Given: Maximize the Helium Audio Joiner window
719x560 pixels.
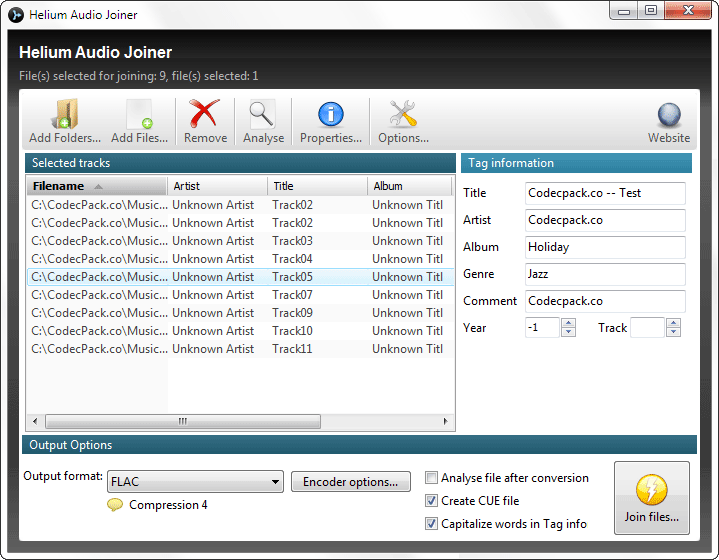Looking at the screenshot, I should point(651,10).
